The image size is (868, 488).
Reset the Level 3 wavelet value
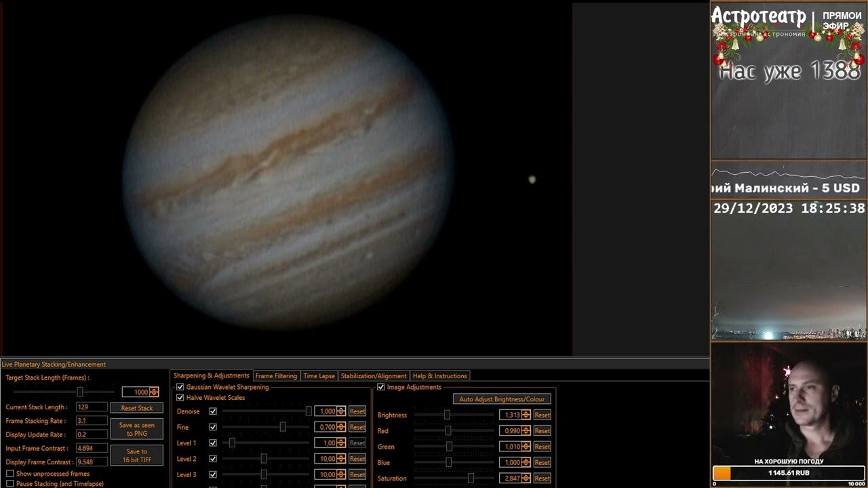[357, 474]
